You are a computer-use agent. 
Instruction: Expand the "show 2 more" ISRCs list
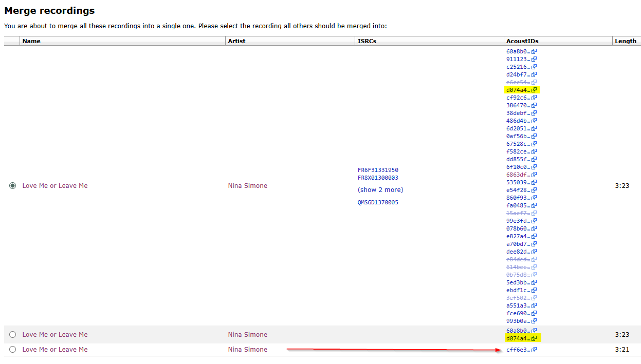pyautogui.click(x=380, y=190)
